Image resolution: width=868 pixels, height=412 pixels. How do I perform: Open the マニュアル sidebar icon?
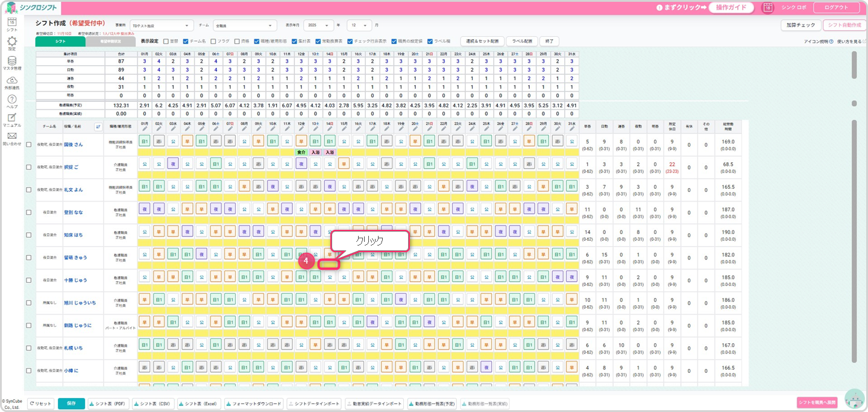pyautogui.click(x=11, y=118)
